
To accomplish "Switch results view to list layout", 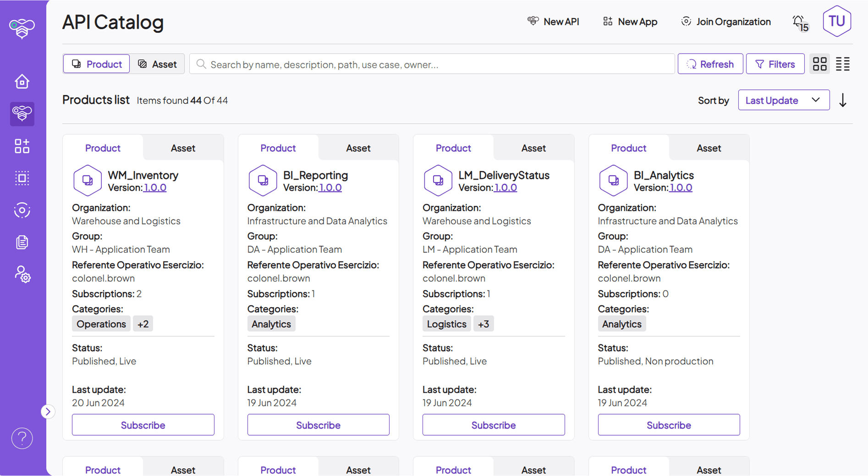I will [842, 64].
